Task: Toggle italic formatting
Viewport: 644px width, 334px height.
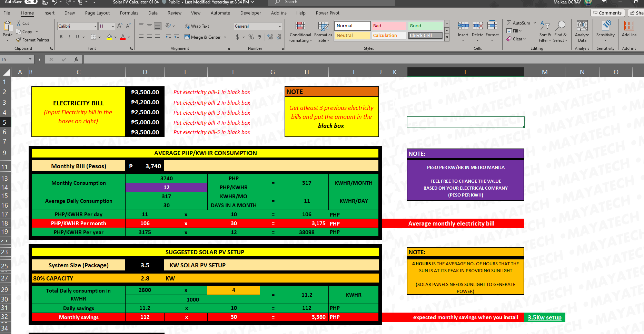Action: coord(69,37)
